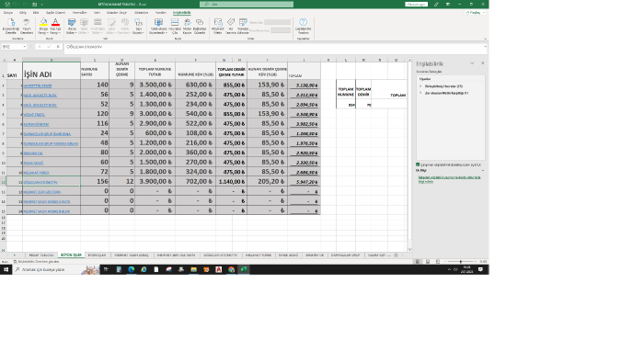This screenshot has height=362, width=644.
Task: Open Windows Start menu
Action: [6, 269]
